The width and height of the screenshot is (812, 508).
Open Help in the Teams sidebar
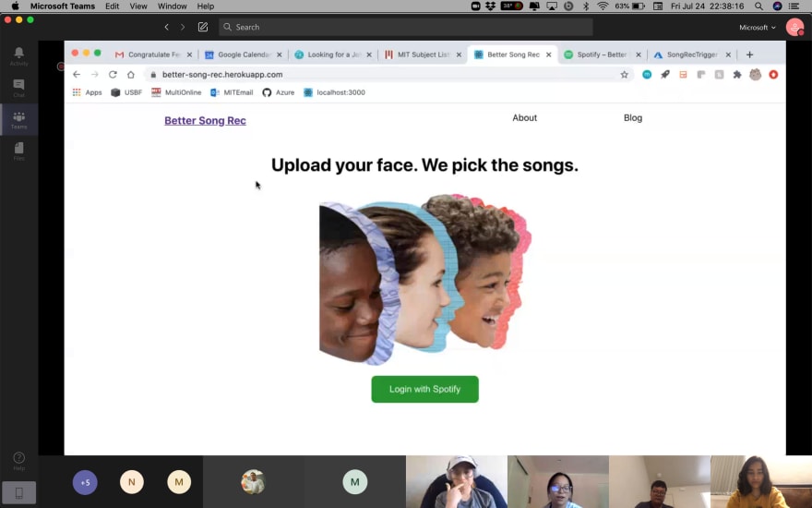[18, 461]
